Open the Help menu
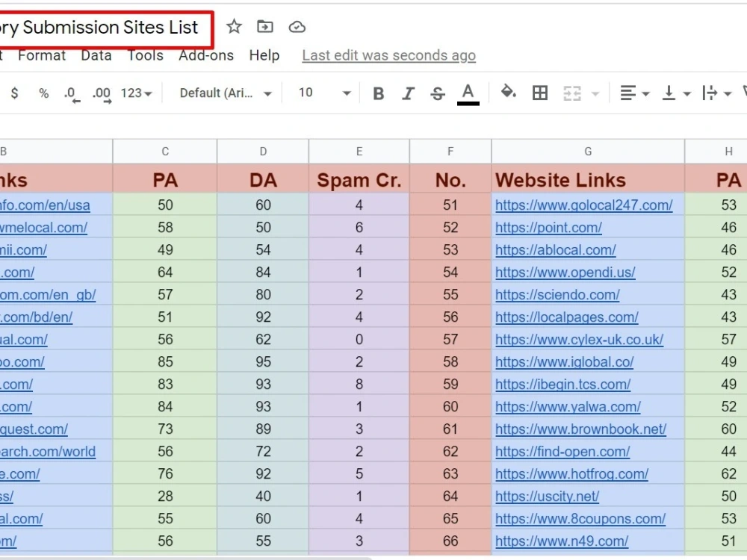Viewport: 747px width, 560px height. [264, 55]
